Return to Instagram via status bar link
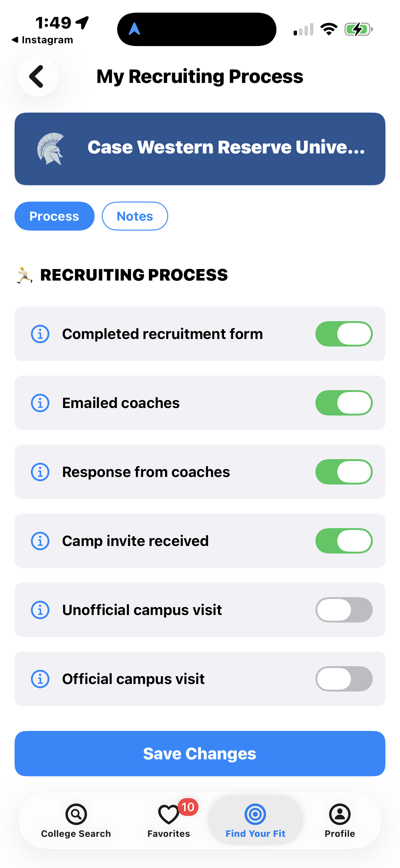The width and height of the screenshot is (400, 868). coord(42,40)
